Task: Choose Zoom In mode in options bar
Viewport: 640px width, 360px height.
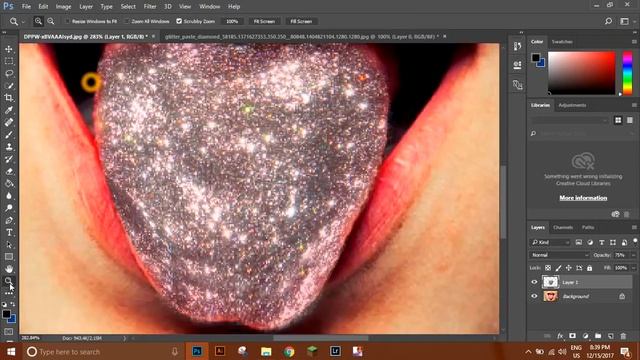Action: point(38,21)
